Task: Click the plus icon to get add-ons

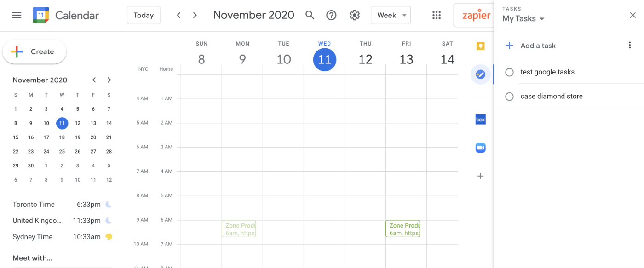Action: pyautogui.click(x=480, y=176)
